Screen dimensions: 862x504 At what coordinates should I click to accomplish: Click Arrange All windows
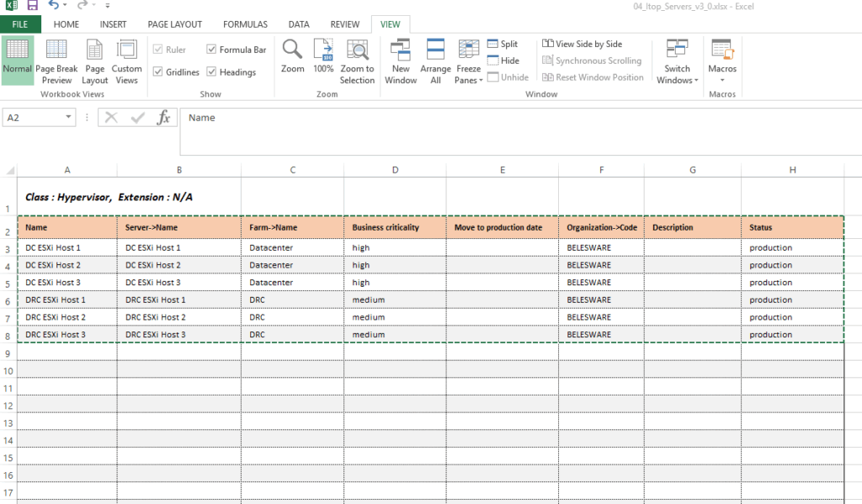(x=435, y=61)
